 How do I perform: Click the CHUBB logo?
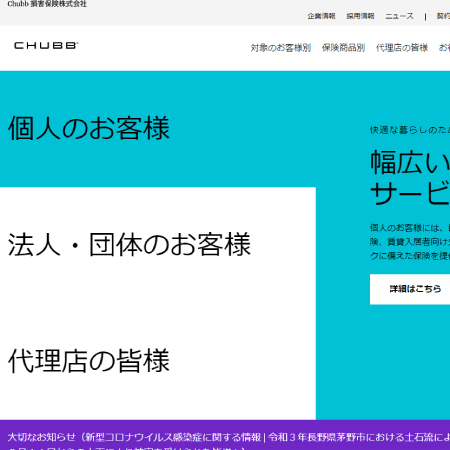pos(46,46)
